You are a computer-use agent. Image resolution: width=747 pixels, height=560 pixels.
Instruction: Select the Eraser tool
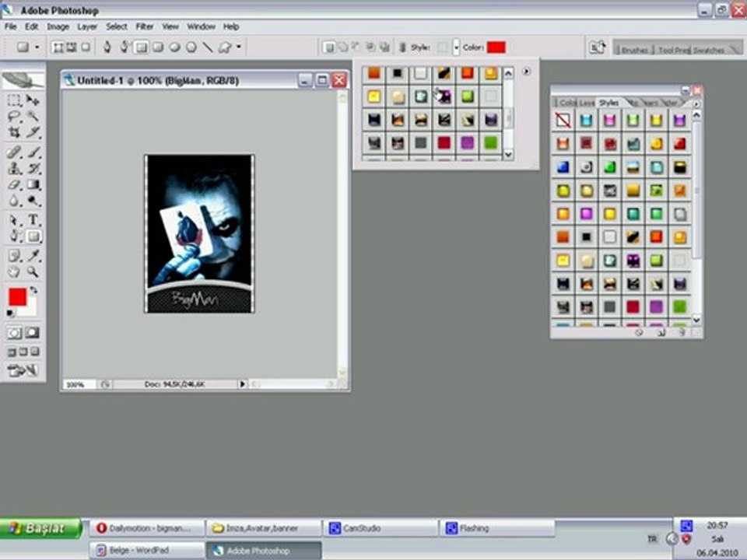[14, 185]
